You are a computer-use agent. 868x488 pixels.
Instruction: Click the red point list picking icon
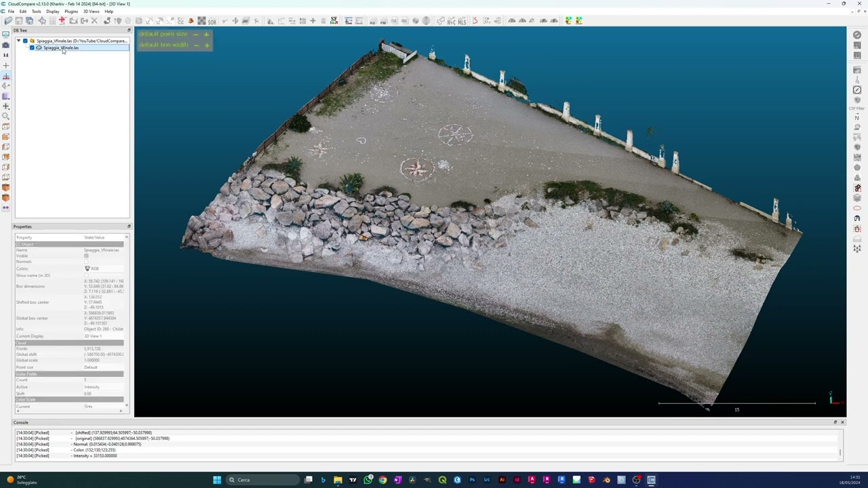62,20
